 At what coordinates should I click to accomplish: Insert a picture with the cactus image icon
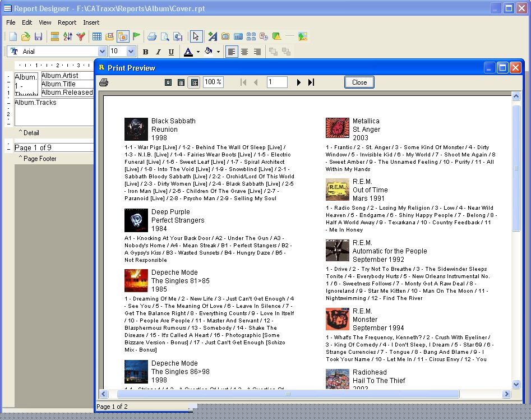303,36
